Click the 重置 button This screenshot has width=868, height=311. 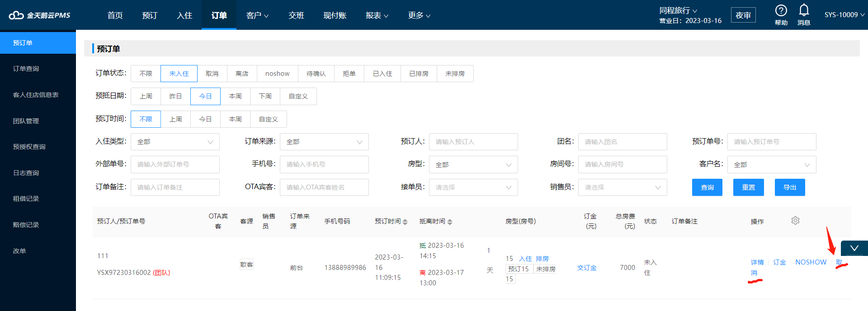tap(749, 187)
